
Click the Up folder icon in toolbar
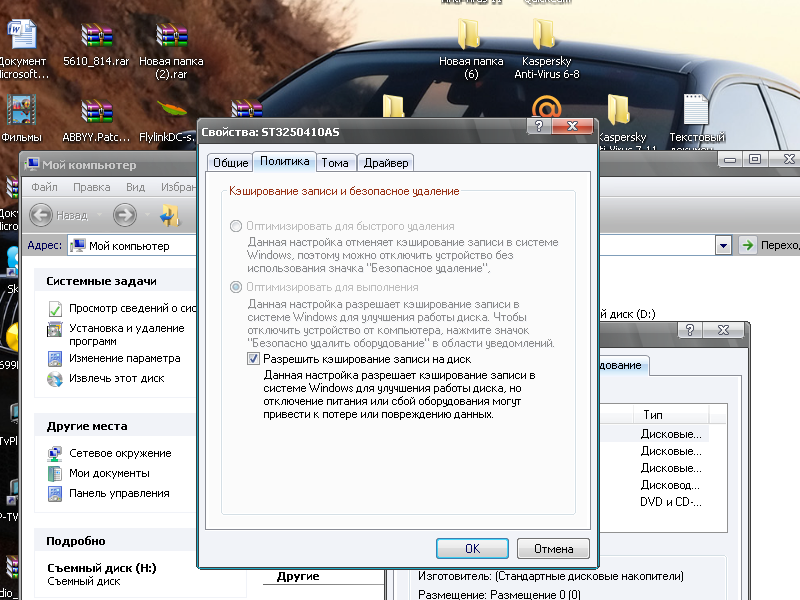tap(171, 214)
